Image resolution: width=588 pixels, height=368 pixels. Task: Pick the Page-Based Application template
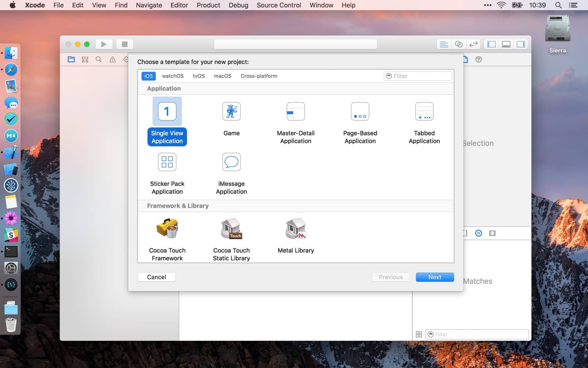360,112
